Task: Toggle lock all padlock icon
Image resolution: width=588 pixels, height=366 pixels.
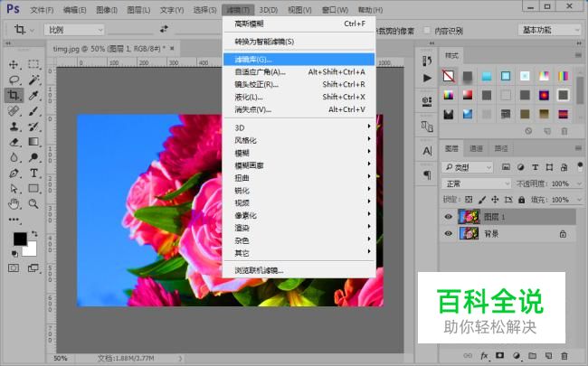Action: [x=522, y=200]
